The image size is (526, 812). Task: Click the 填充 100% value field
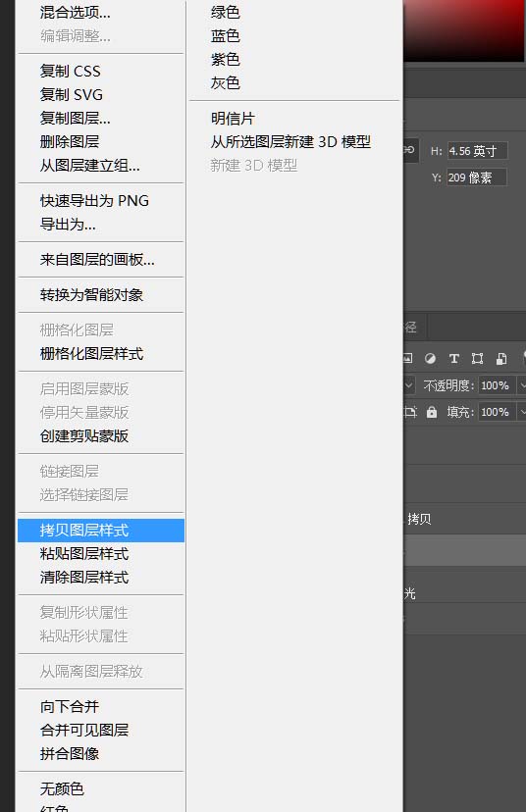coord(497,412)
